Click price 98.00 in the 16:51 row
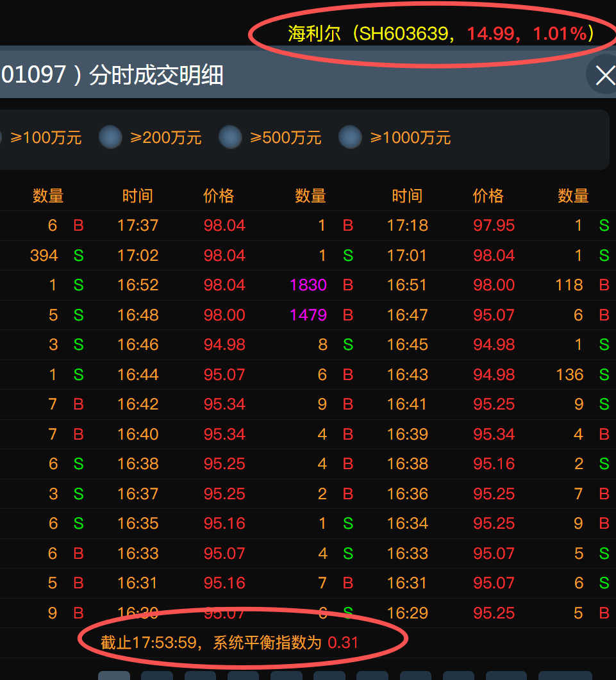Viewport: 616px width, 680px height. (x=494, y=285)
